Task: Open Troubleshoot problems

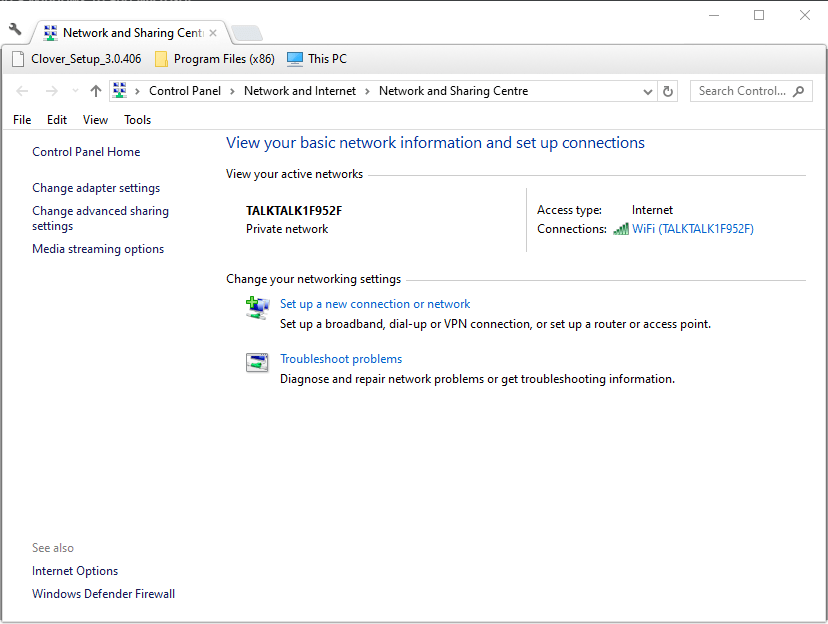Action: [341, 359]
